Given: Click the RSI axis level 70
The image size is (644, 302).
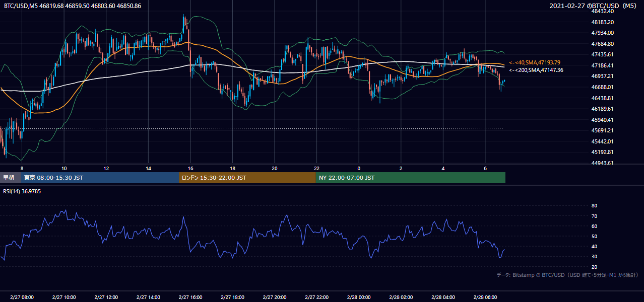Looking at the screenshot, I should 594,216.
